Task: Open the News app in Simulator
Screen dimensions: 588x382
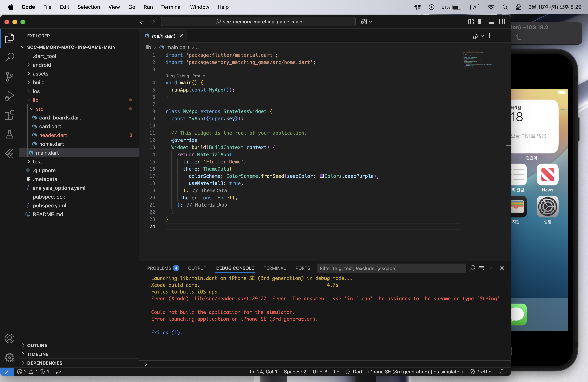Action: coord(547,174)
